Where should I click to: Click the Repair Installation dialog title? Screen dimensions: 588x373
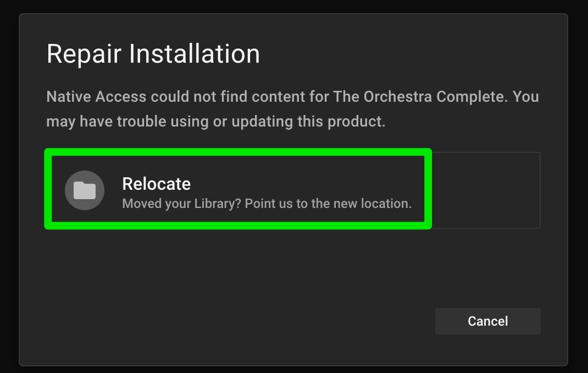153,54
